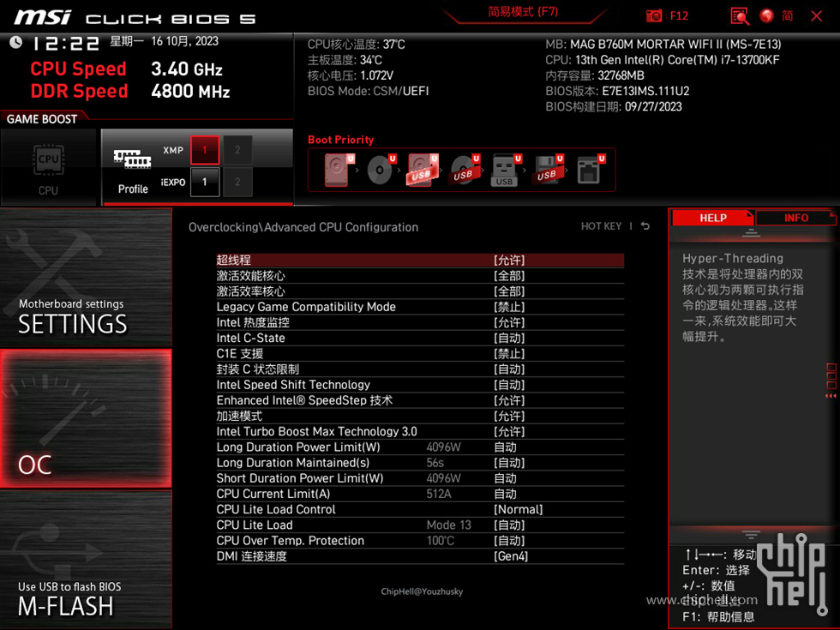Change language via the red globe icon
The height and width of the screenshot is (630, 840).
[766, 15]
